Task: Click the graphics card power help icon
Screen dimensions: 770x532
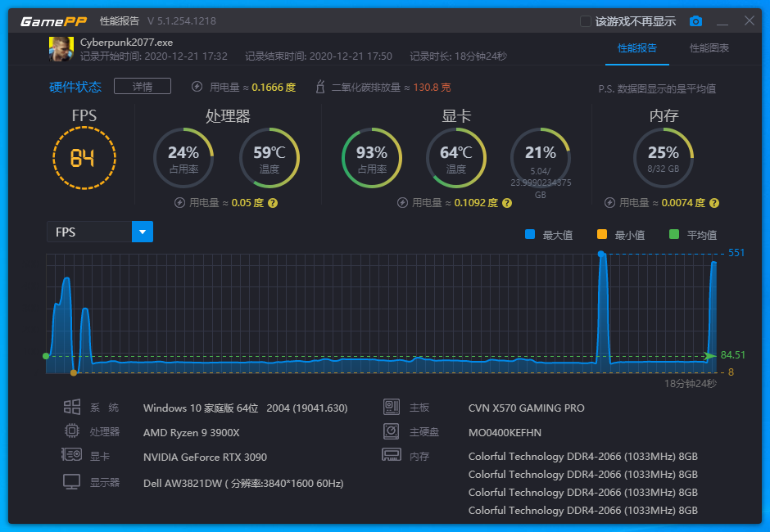Action: (507, 203)
